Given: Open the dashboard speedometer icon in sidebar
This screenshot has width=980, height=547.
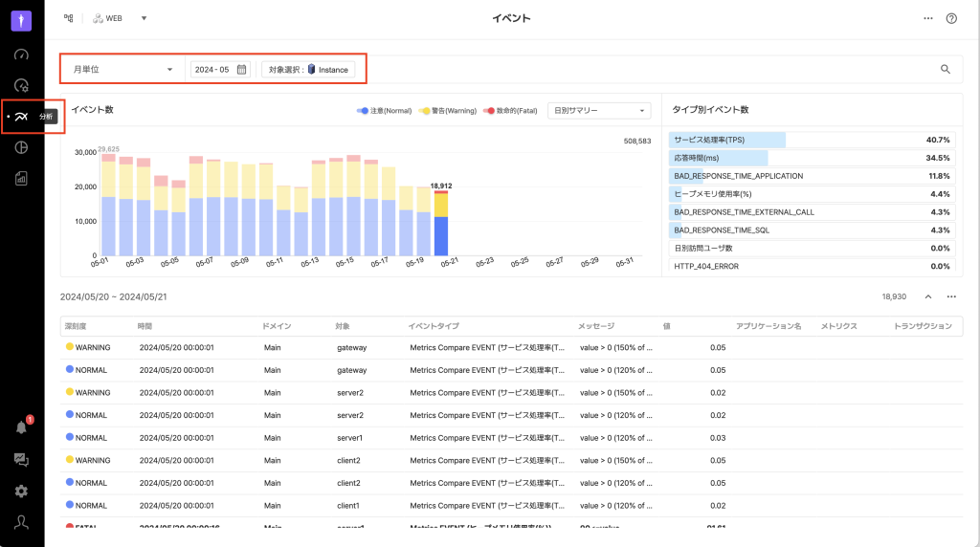Looking at the screenshot, I should click(x=21, y=54).
